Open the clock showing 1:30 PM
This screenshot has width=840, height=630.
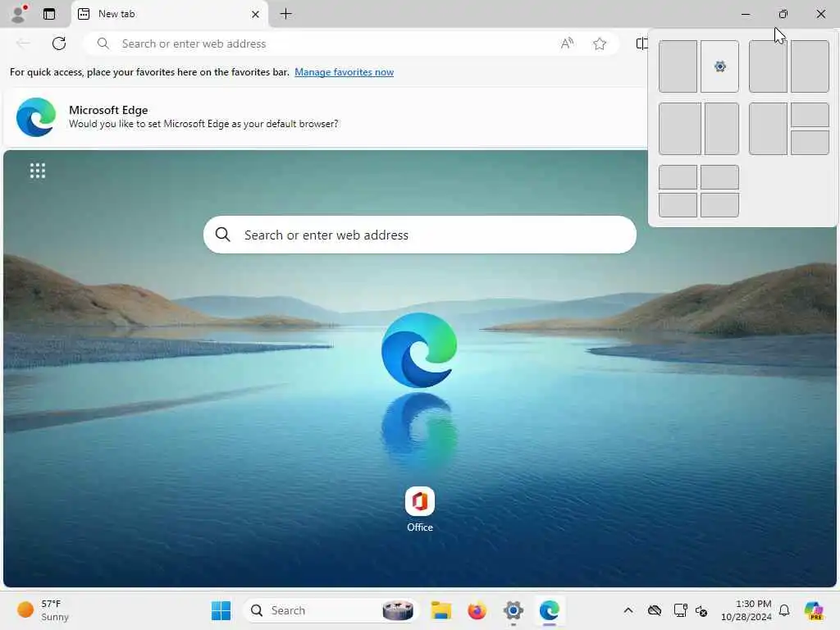pos(746,610)
